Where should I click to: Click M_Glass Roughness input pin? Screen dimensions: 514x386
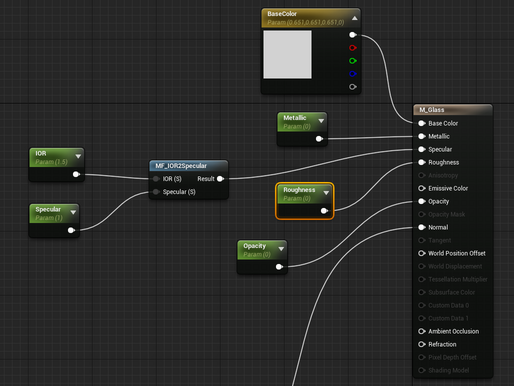422,162
